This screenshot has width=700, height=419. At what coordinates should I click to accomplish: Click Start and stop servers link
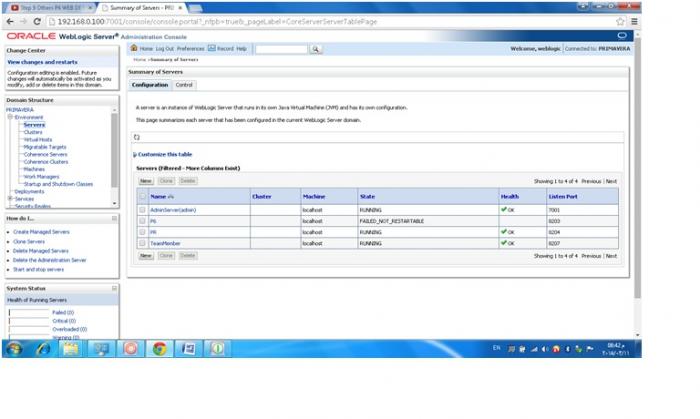pyautogui.click(x=38, y=269)
